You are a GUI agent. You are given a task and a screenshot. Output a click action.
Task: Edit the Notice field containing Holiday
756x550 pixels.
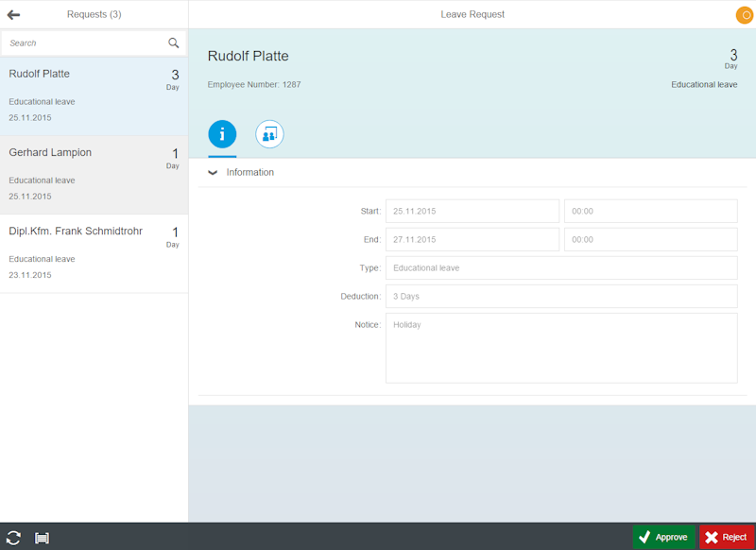click(x=561, y=348)
